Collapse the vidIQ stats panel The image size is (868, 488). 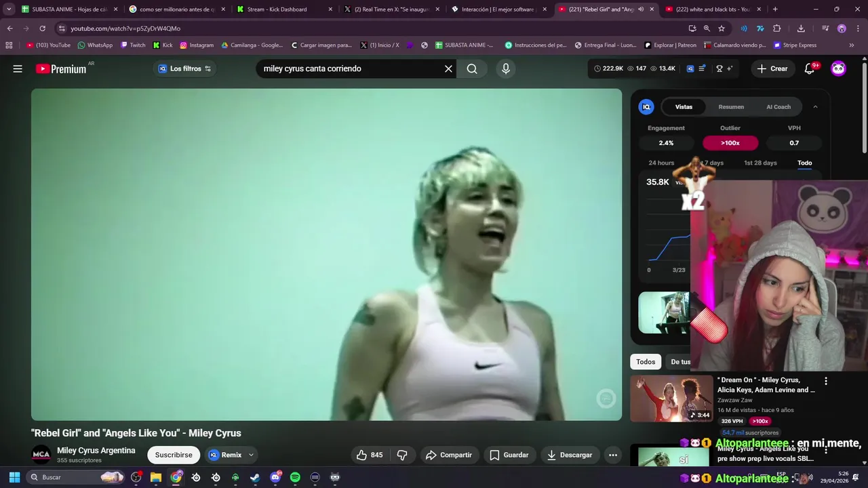coord(815,106)
